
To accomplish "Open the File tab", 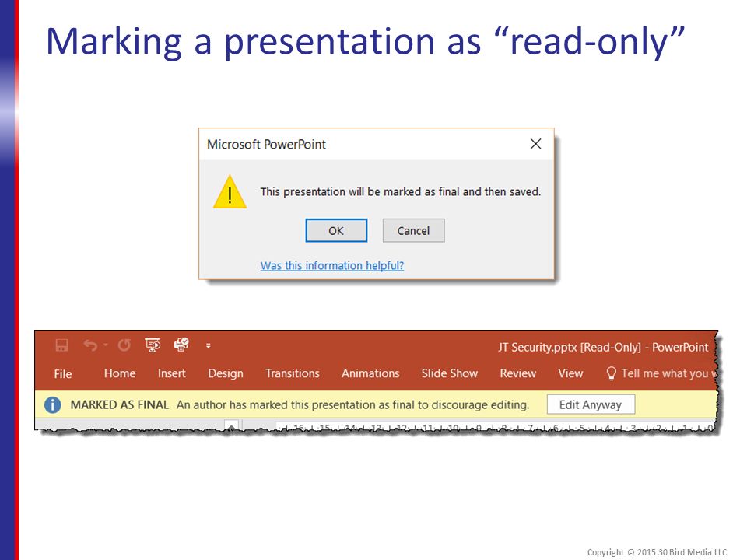I will click(63, 374).
